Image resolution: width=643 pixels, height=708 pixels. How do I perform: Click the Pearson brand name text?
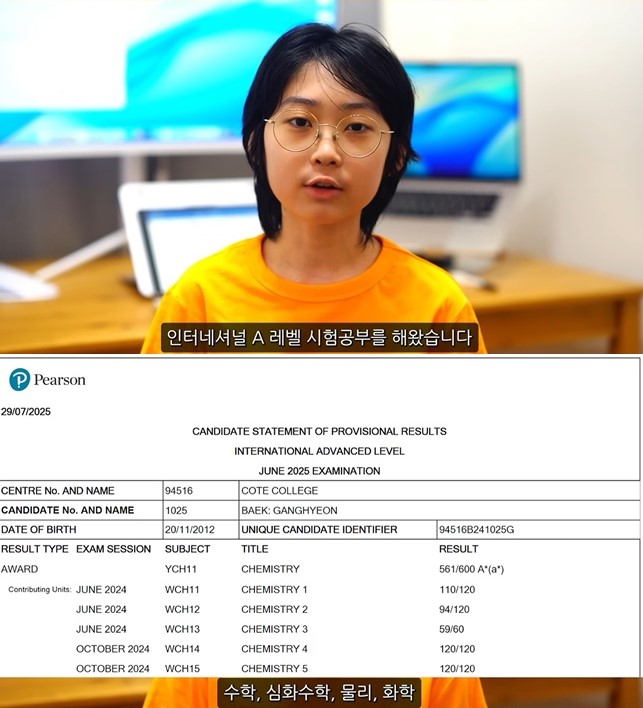60,380
